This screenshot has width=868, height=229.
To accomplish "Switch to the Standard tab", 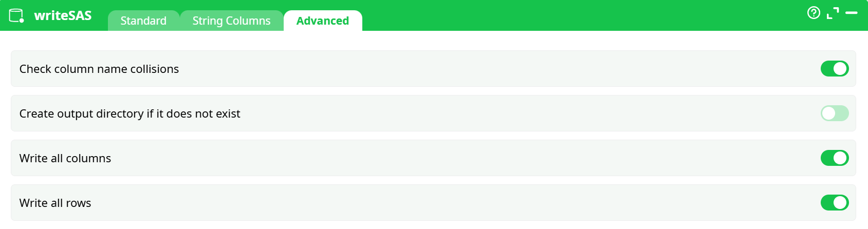I will click(143, 21).
